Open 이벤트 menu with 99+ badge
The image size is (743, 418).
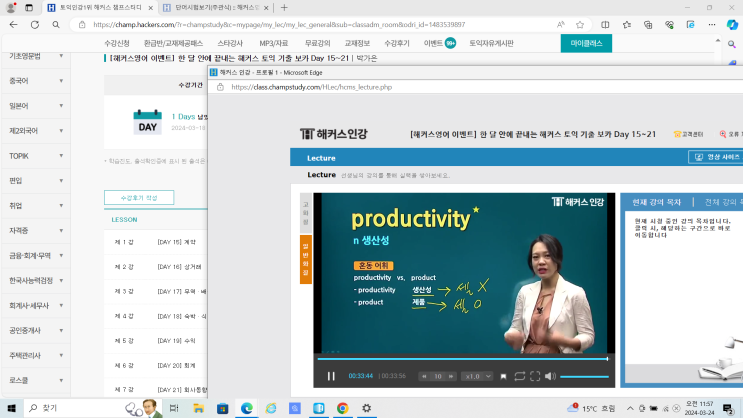coord(439,43)
